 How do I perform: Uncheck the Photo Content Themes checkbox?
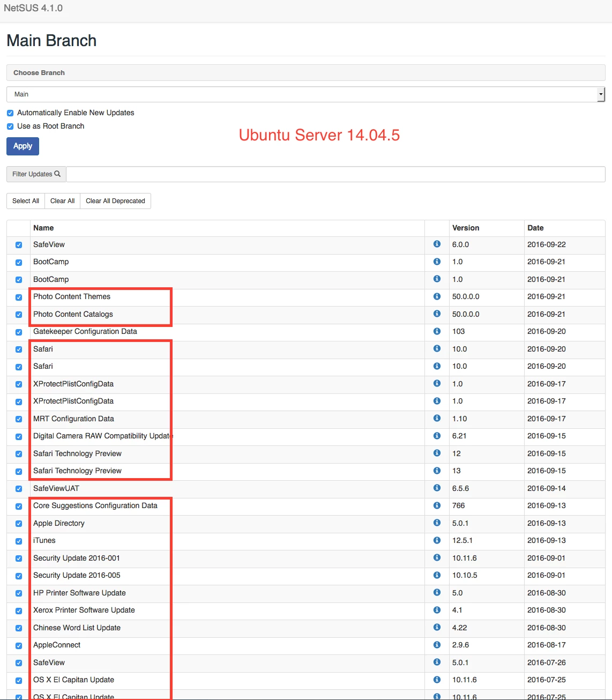pos(19,297)
